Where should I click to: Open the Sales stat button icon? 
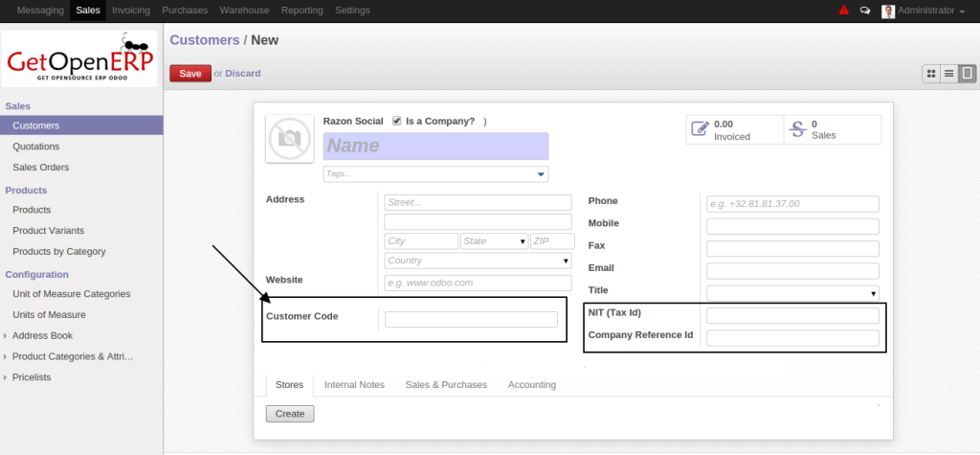pyautogui.click(x=796, y=129)
